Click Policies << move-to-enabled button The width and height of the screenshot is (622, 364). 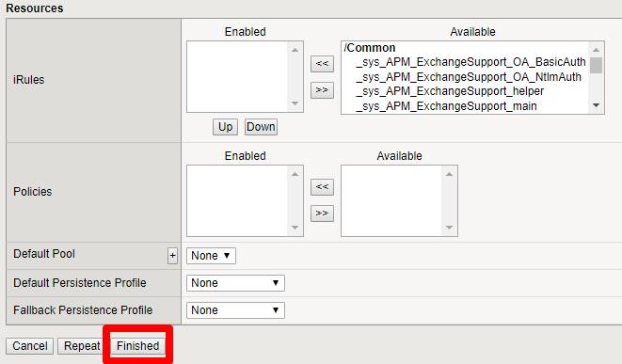point(322,187)
